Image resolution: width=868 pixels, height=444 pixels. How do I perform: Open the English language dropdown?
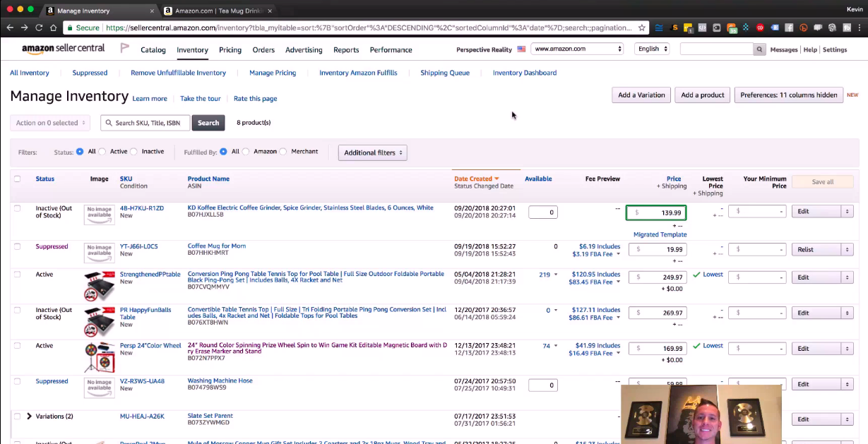pos(652,49)
